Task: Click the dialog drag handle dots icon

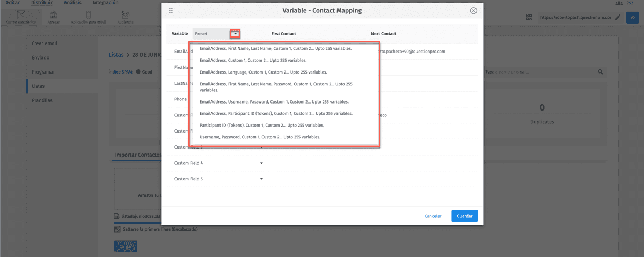Action: [x=171, y=10]
